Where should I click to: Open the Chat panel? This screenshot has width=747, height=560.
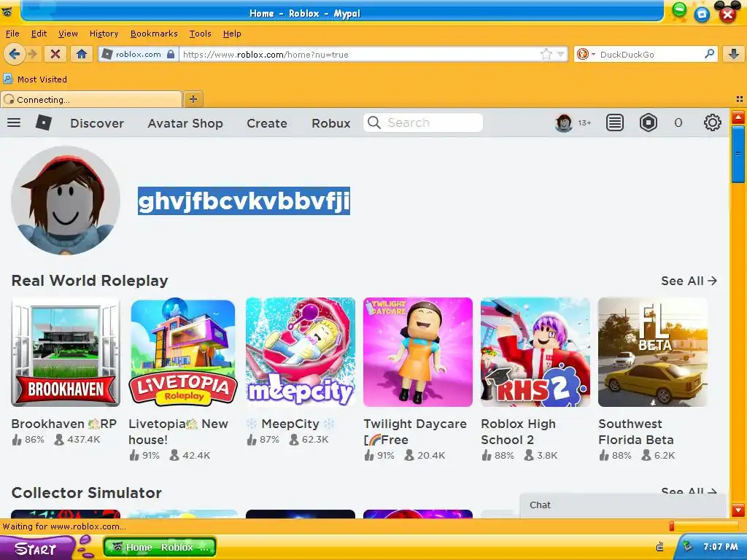[623, 505]
